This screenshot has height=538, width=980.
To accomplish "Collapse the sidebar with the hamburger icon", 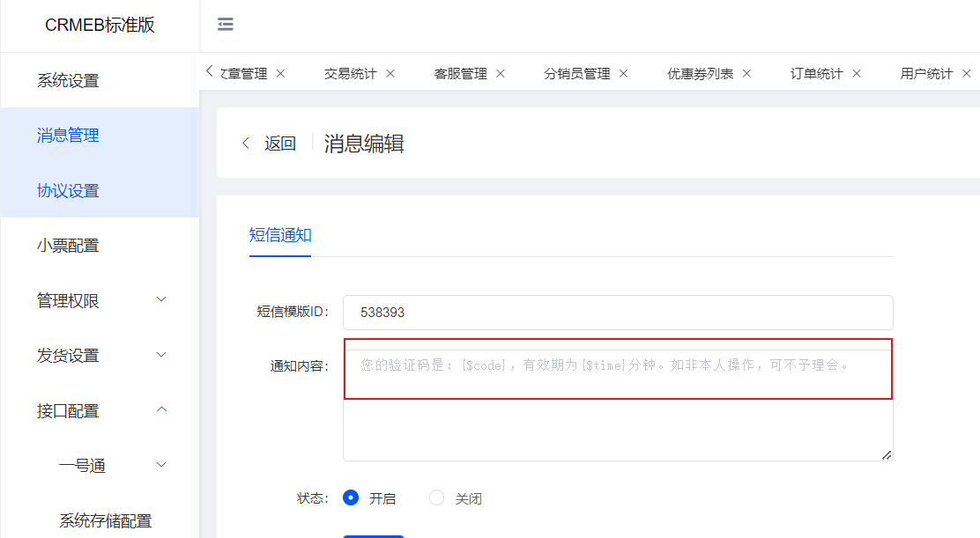I will pos(225,25).
